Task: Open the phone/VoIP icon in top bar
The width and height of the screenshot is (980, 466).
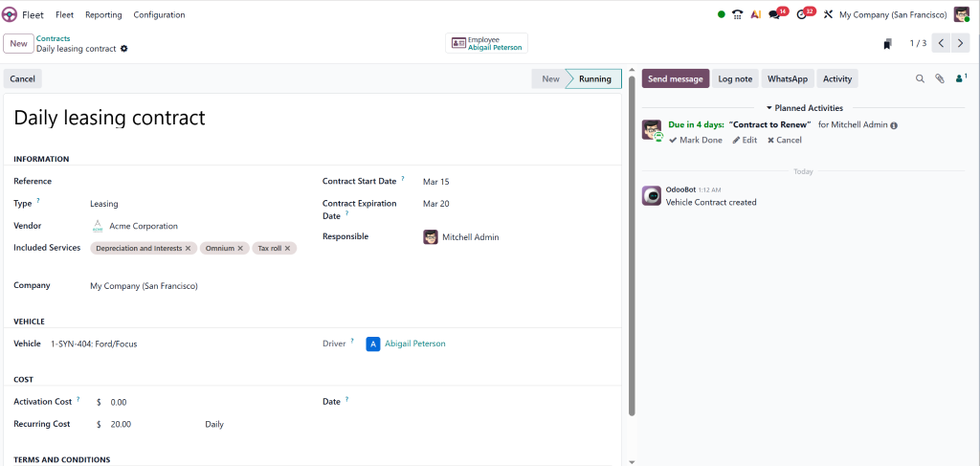Action: click(737, 14)
